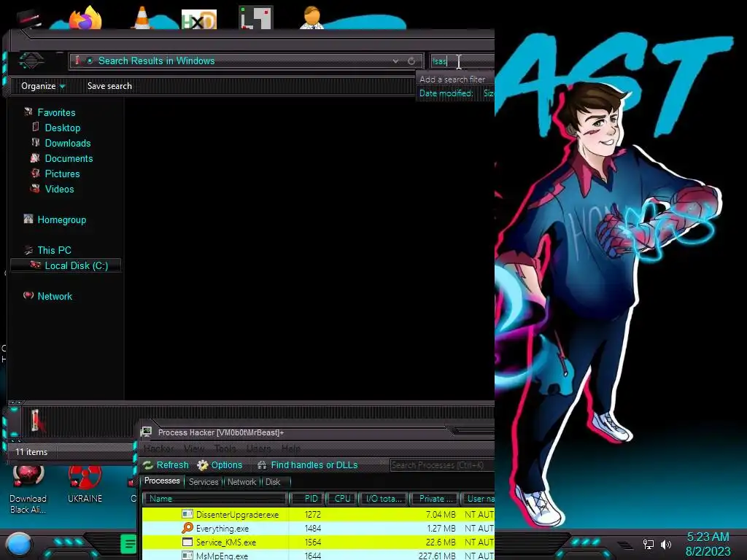The image size is (747, 560).
Task: Sort by I/O total column header
Action: (x=384, y=499)
